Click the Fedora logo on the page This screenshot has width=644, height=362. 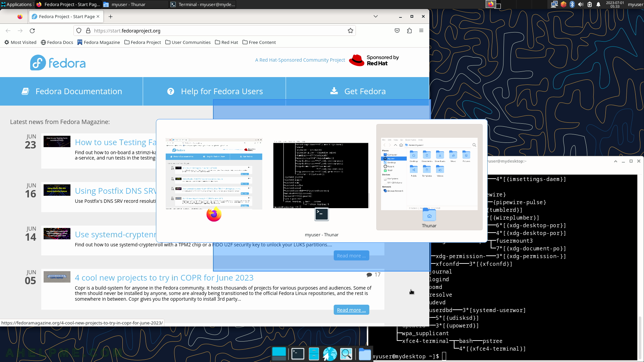pyautogui.click(x=58, y=63)
